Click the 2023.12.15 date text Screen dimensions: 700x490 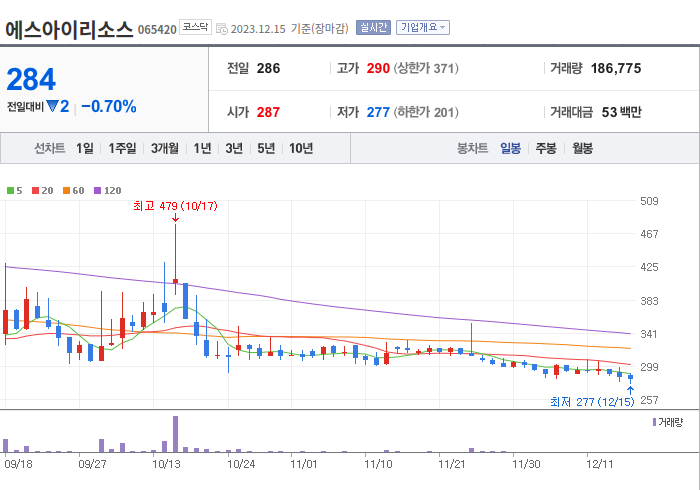[258, 29]
